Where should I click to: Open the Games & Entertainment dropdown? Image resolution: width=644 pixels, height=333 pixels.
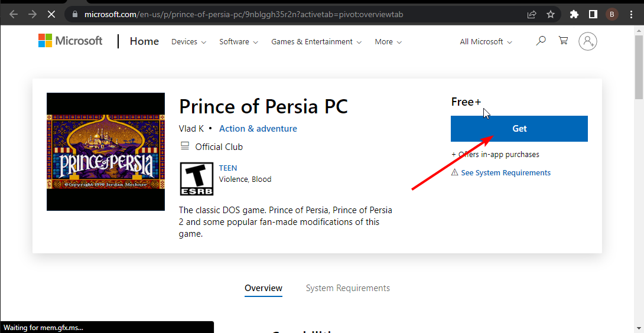pos(316,42)
